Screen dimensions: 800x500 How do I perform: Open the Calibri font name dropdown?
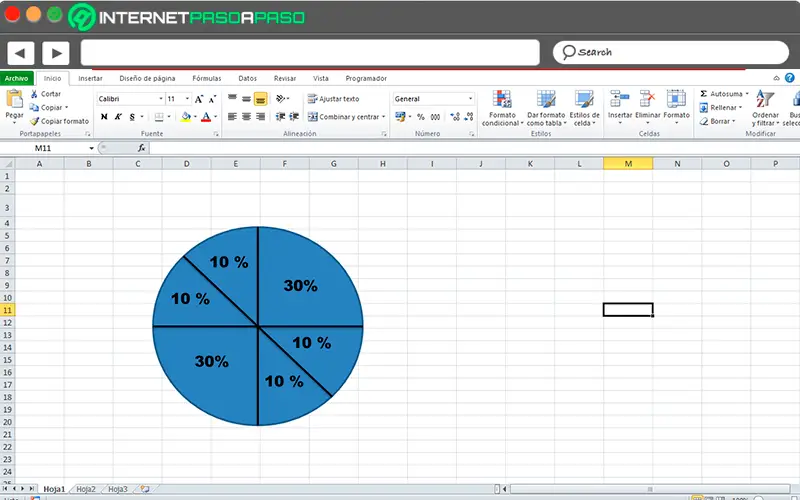pyautogui.click(x=161, y=99)
